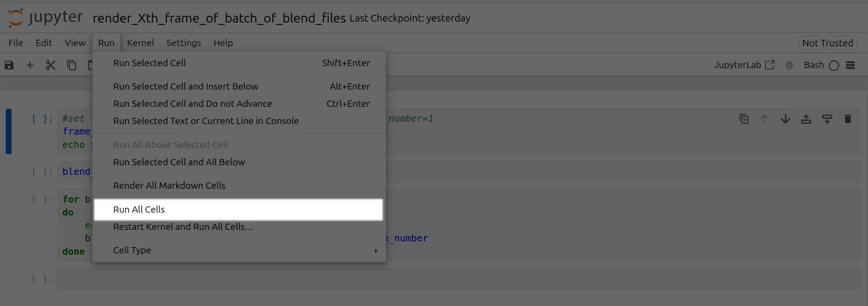Delete the first cell with trash icon
The image size is (868, 306).
point(848,119)
